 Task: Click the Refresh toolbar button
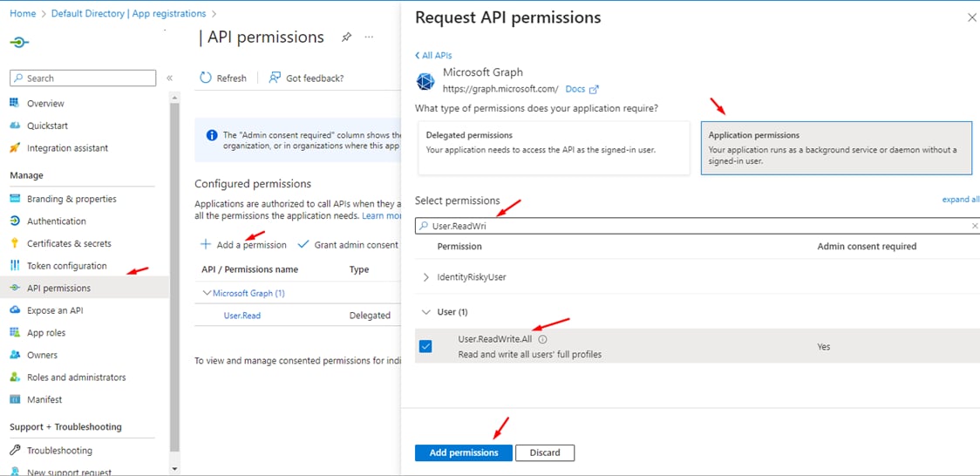click(x=223, y=78)
